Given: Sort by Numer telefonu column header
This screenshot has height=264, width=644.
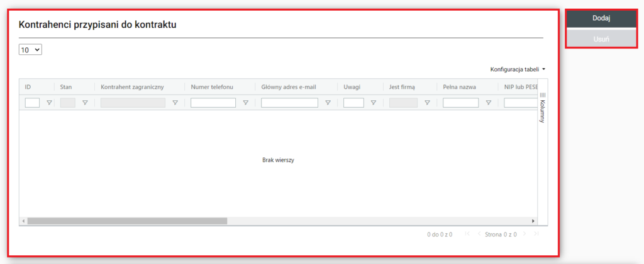Looking at the screenshot, I should tap(212, 86).
